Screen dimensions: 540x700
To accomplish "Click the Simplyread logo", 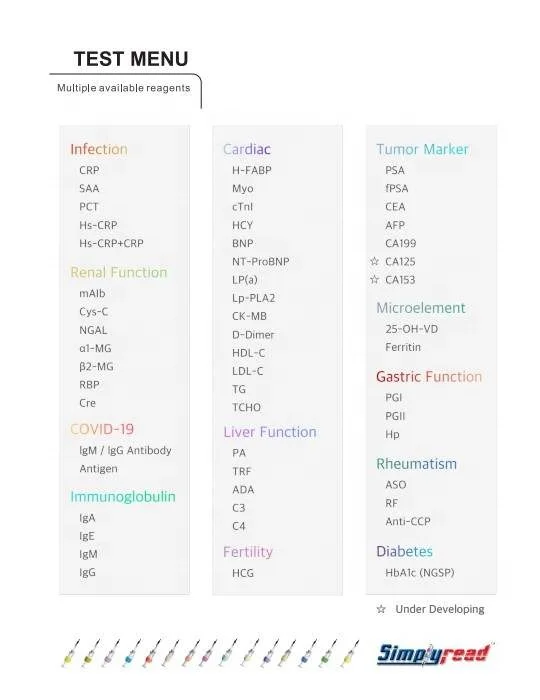I will 433,654.
